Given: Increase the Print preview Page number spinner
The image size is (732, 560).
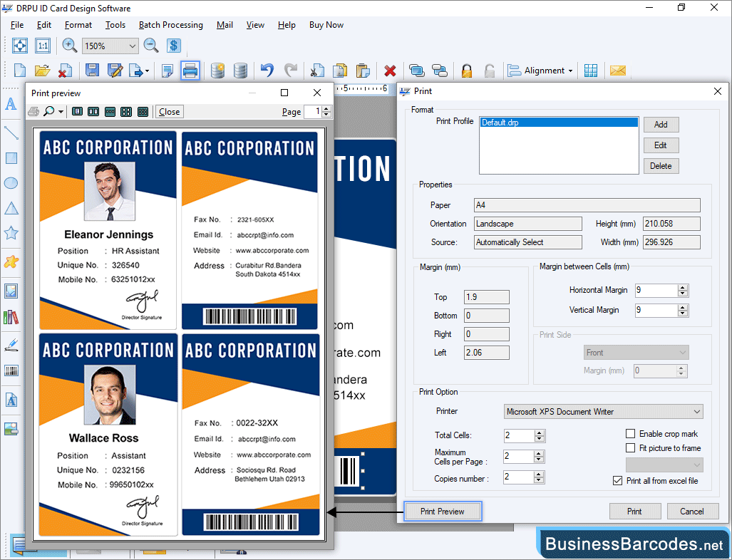Looking at the screenshot, I should coord(326,109).
